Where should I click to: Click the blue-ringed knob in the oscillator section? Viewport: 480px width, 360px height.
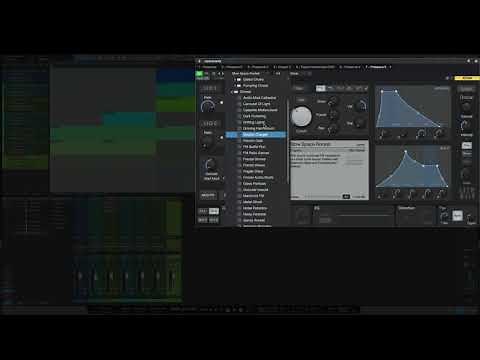click(362, 106)
